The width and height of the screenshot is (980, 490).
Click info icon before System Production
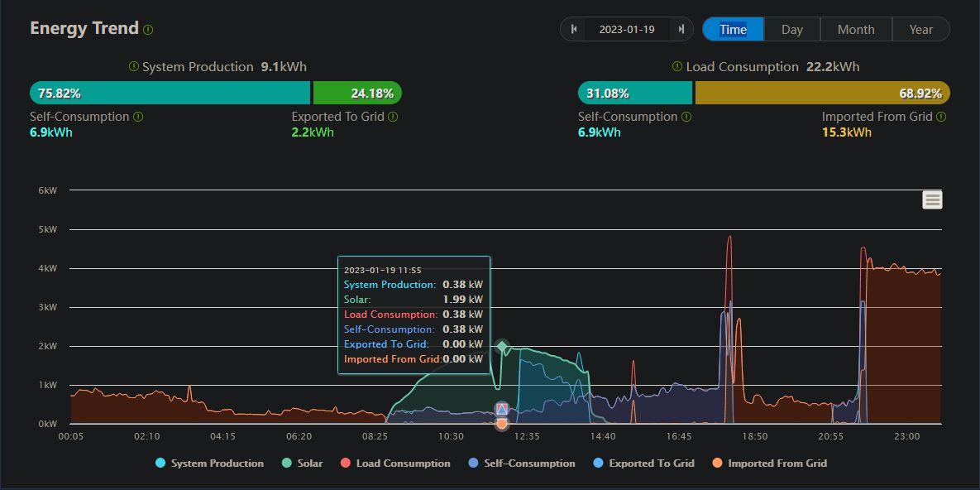pos(133,67)
